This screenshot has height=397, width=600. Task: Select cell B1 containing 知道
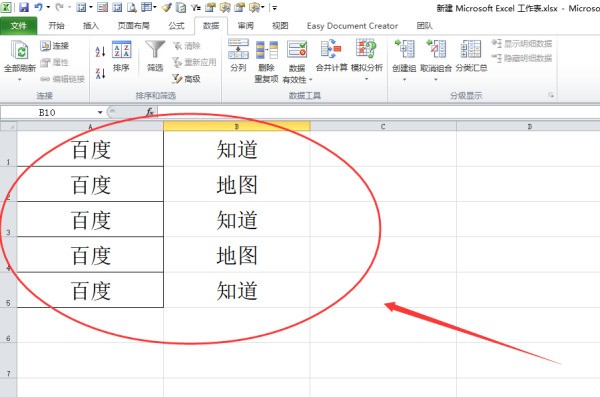pos(236,149)
